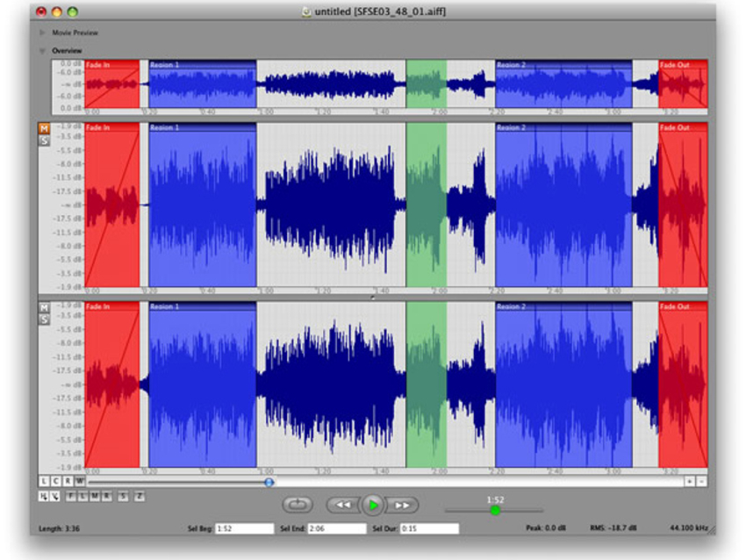Click green selection in upper channel waveform
The image size is (746, 560).
pos(427,205)
